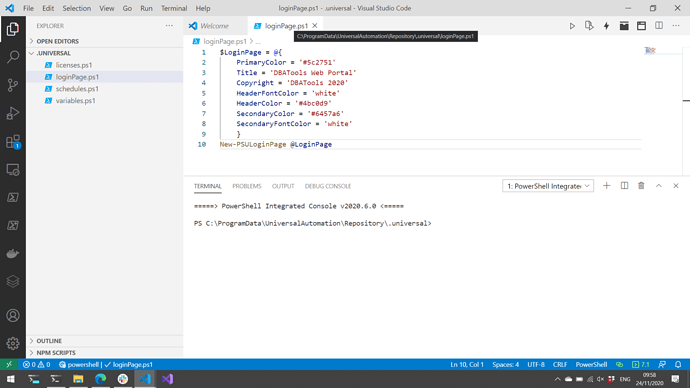This screenshot has width=690, height=388.
Task: Open the View menu
Action: click(106, 8)
